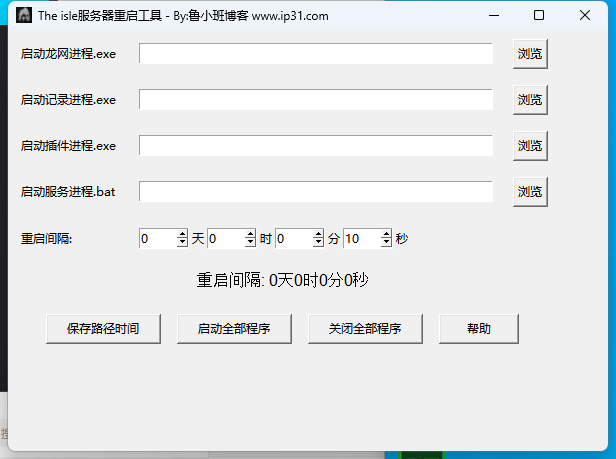This screenshot has height=459, width=616.
Task: Click the days value field showing 0
Action: (158, 239)
